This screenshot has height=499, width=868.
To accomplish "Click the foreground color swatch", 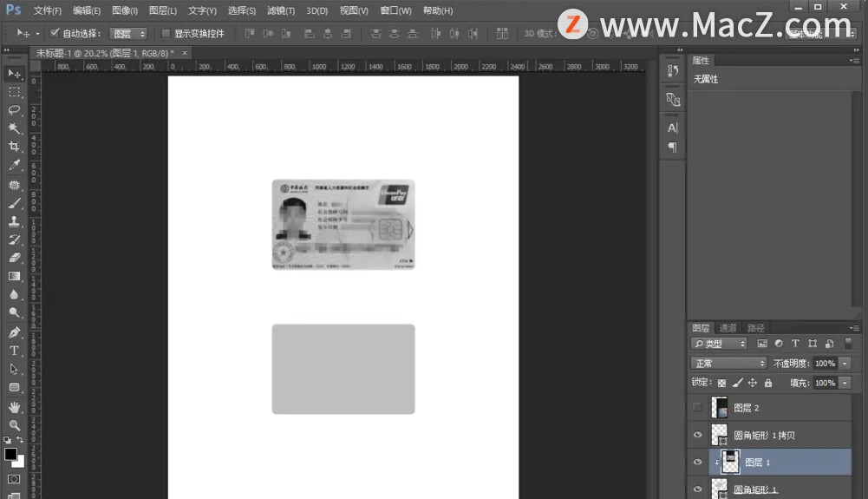I will [x=10, y=454].
